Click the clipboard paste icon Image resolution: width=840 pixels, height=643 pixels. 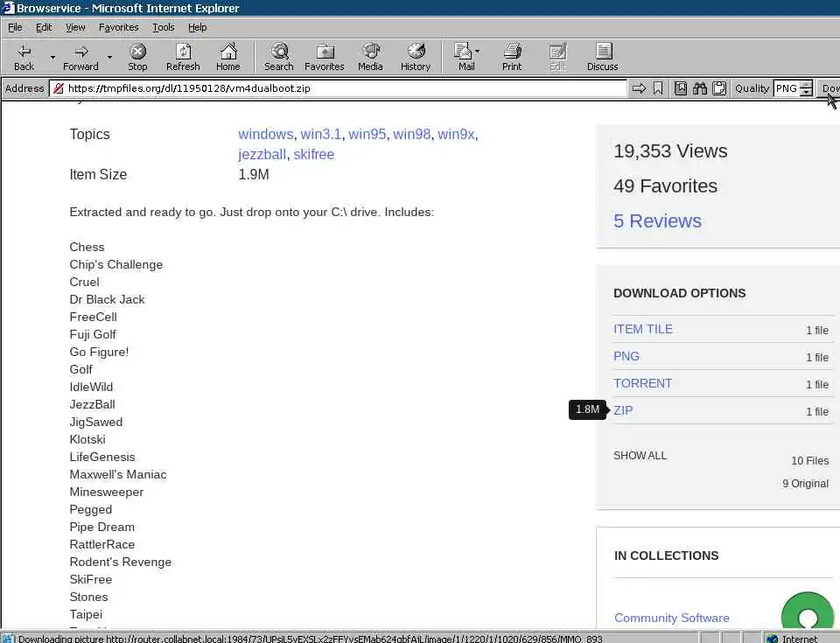(x=719, y=88)
